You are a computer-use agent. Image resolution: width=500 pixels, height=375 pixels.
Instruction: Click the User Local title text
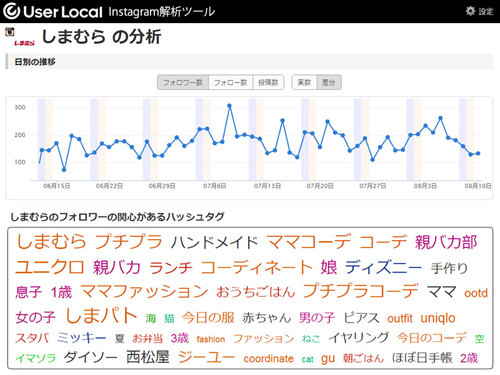63,12
